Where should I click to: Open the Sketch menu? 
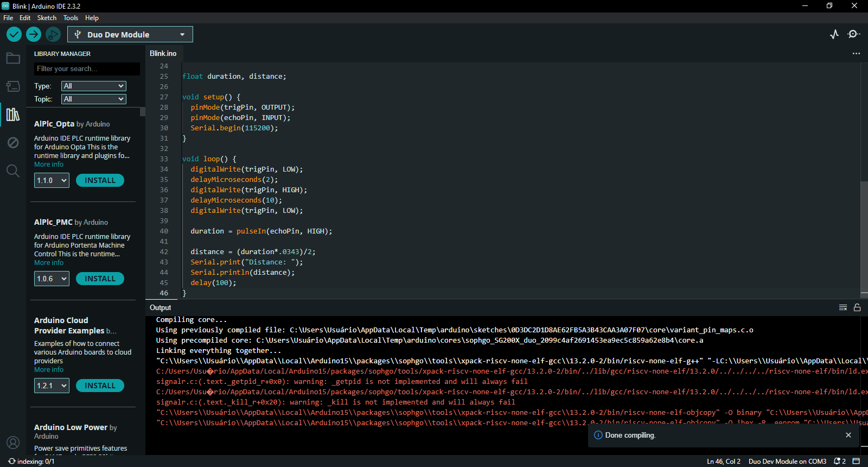tap(47, 18)
